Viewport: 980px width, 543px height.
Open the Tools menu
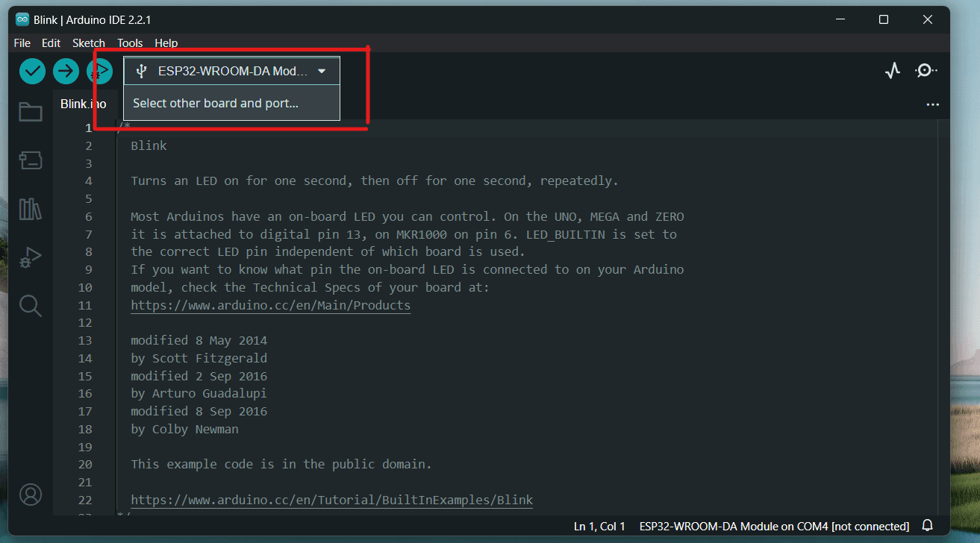[130, 43]
